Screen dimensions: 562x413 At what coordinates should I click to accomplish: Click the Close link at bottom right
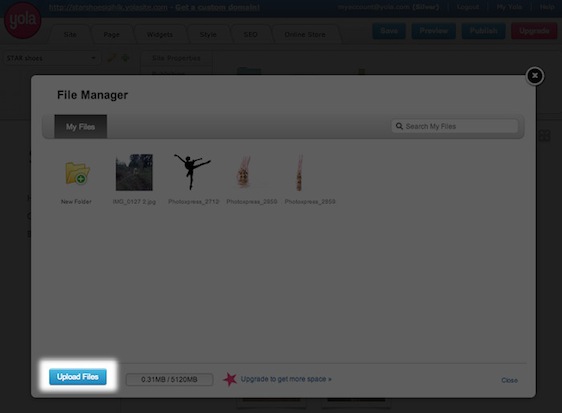click(x=509, y=380)
